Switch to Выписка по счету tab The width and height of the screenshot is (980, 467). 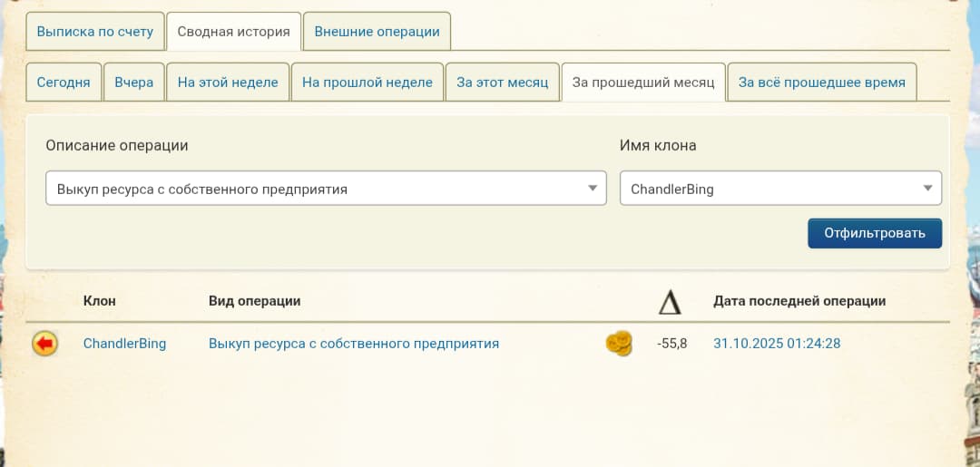click(x=95, y=32)
